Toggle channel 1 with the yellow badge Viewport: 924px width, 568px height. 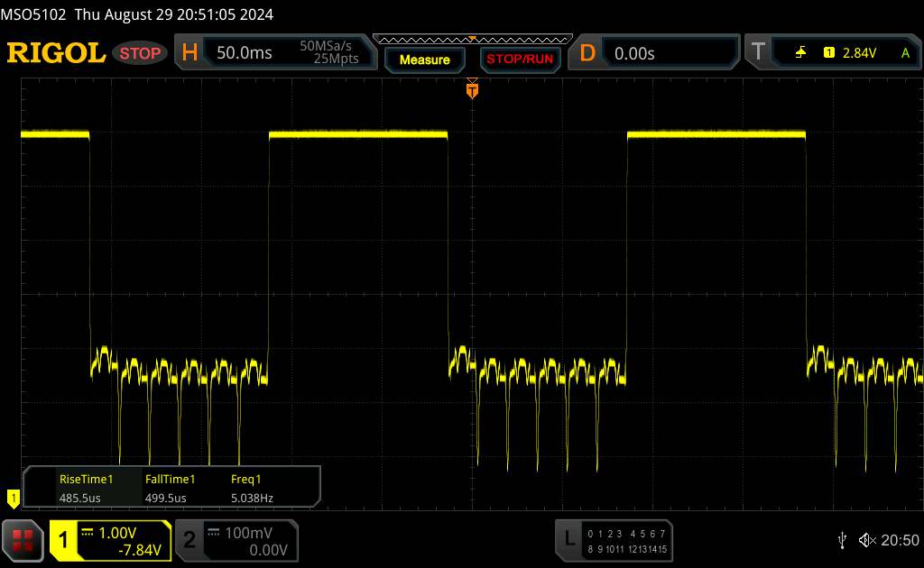pyautogui.click(x=64, y=539)
